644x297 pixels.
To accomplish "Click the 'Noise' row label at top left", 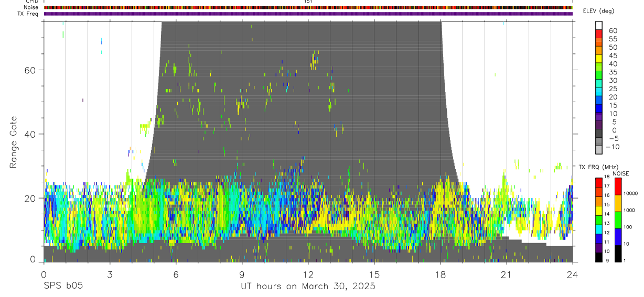I will tap(32, 7).
